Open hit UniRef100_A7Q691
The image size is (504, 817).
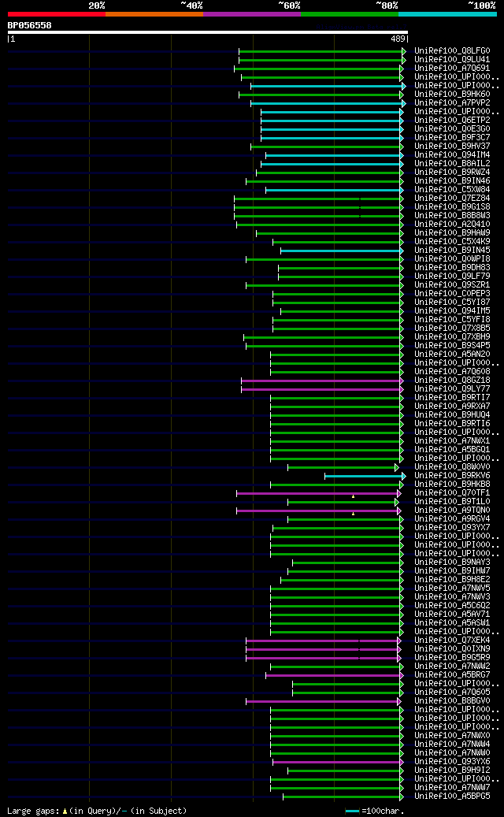[x=452, y=69]
